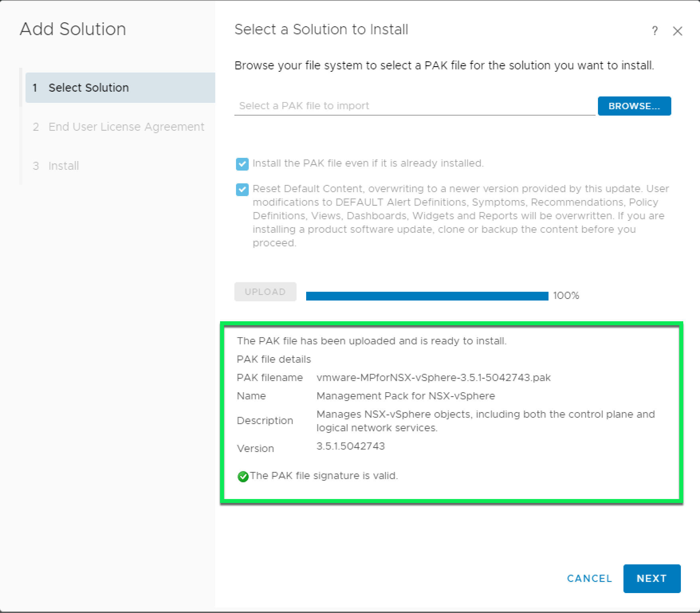This screenshot has width=700, height=613.
Task: Click the 100% upload percentage label
Action: coord(566,296)
